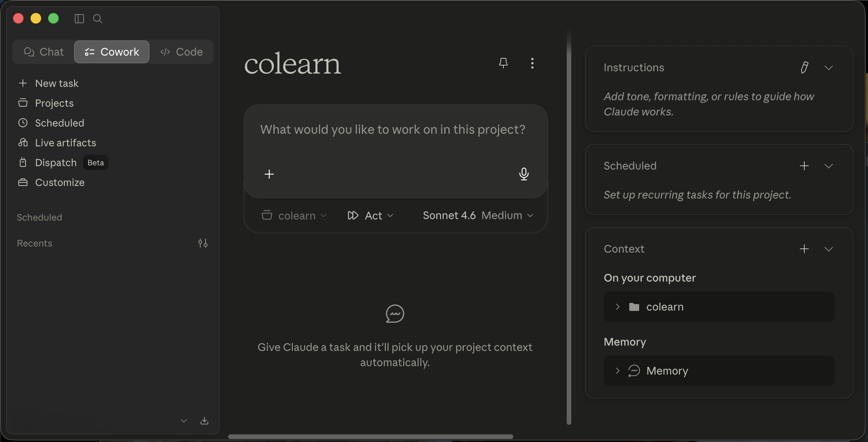The height and width of the screenshot is (442, 868).
Task: Expand the Memory row chevron
Action: coord(617,371)
